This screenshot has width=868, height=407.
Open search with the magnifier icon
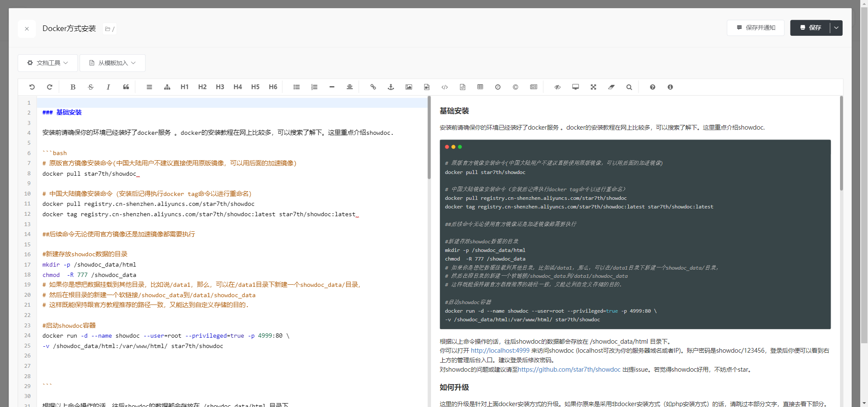[629, 87]
